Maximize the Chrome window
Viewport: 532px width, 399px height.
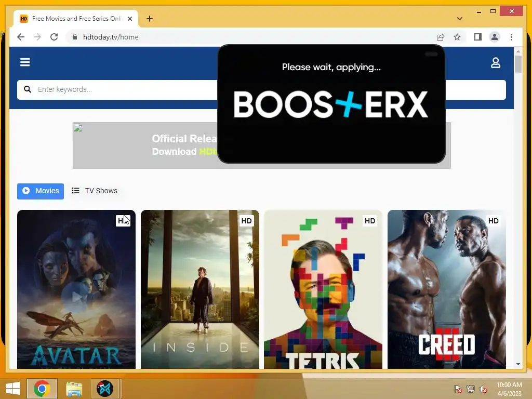click(493, 11)
